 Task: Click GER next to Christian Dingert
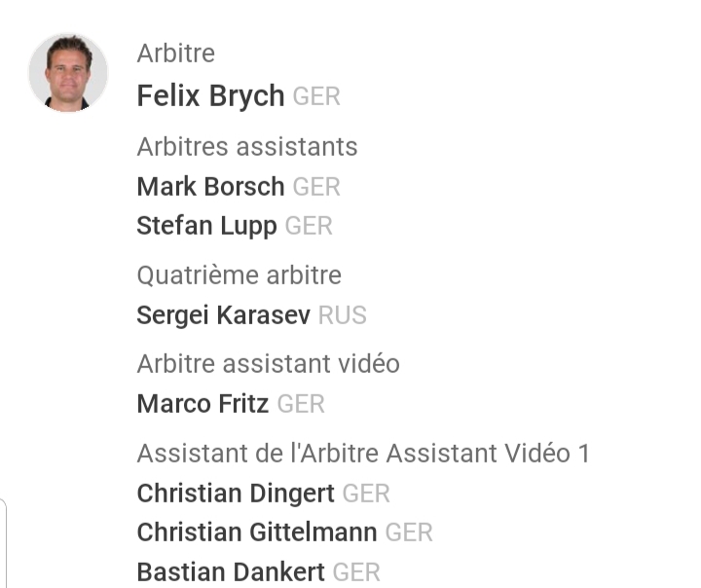[x=366, y=494]
